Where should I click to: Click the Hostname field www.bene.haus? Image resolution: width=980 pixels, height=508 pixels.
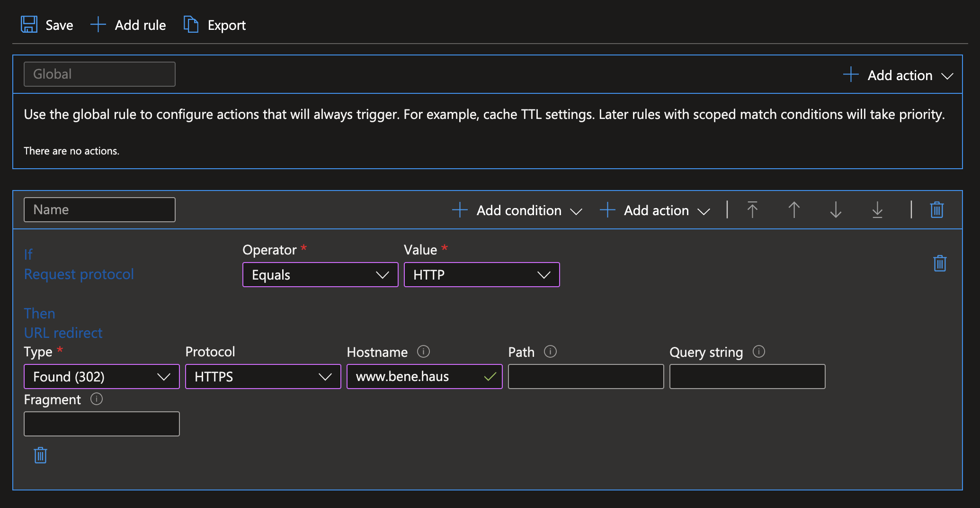click(425, 377)
